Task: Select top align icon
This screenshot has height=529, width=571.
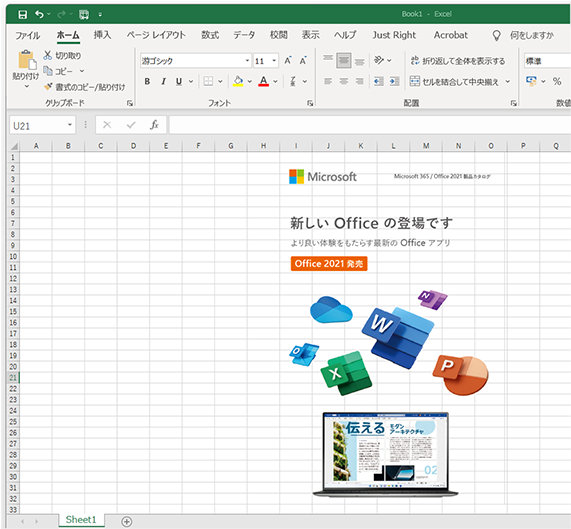Action: point(328,60)
